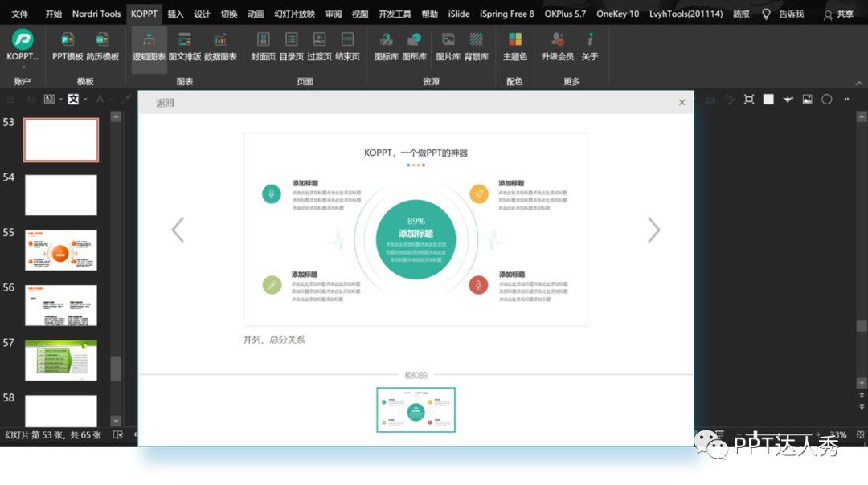868x485 pixels.
Task: Switch to LvyhTools(201114) tab
Action: point(686,14)
